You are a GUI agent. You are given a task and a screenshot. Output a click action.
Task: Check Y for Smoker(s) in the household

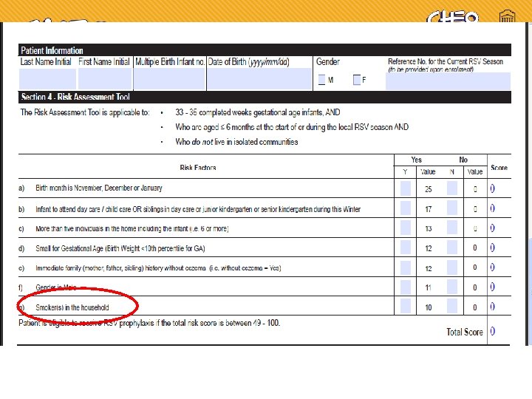(x=406, y=307)
